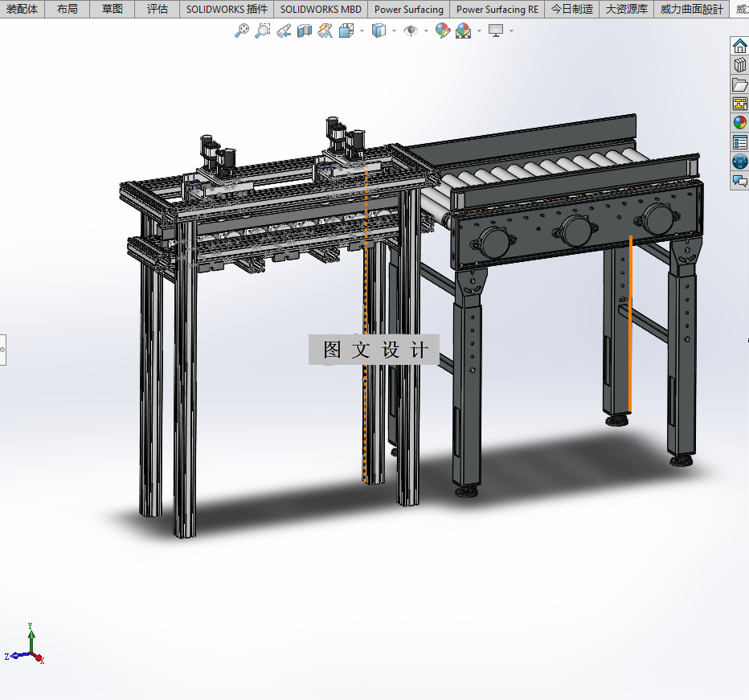Screen dimensions: 749x700
Task: Open Dynamic Annotation Views
Action: pos(325,31)
